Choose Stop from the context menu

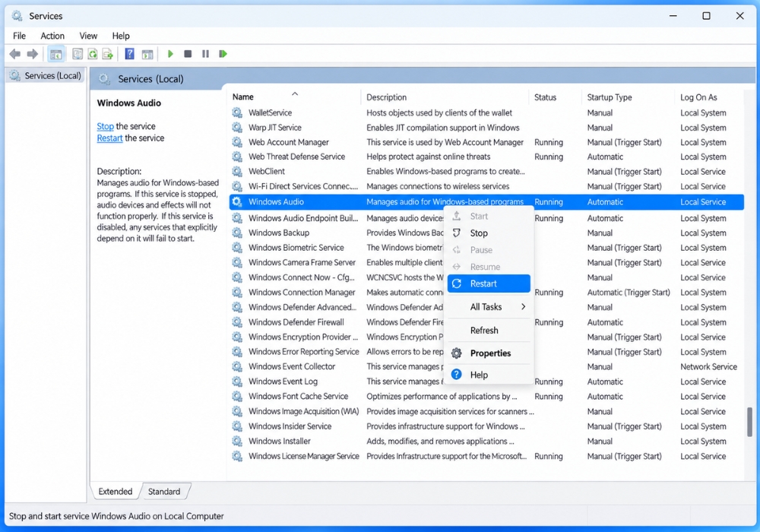click(489, 233)
